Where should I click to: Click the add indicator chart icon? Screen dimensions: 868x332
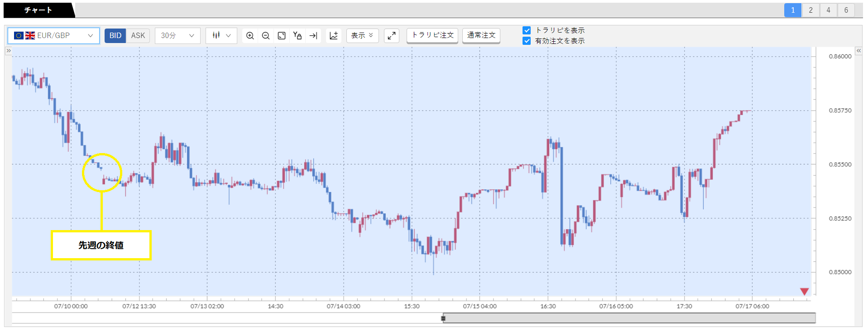pos(334,35)
